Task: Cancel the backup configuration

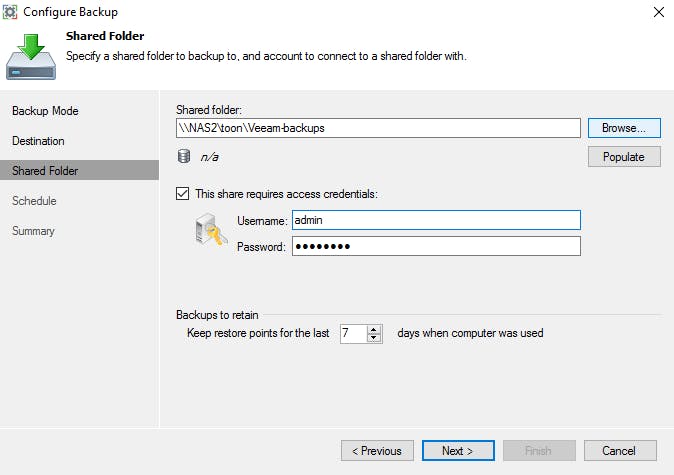Action: click(620, 451)
